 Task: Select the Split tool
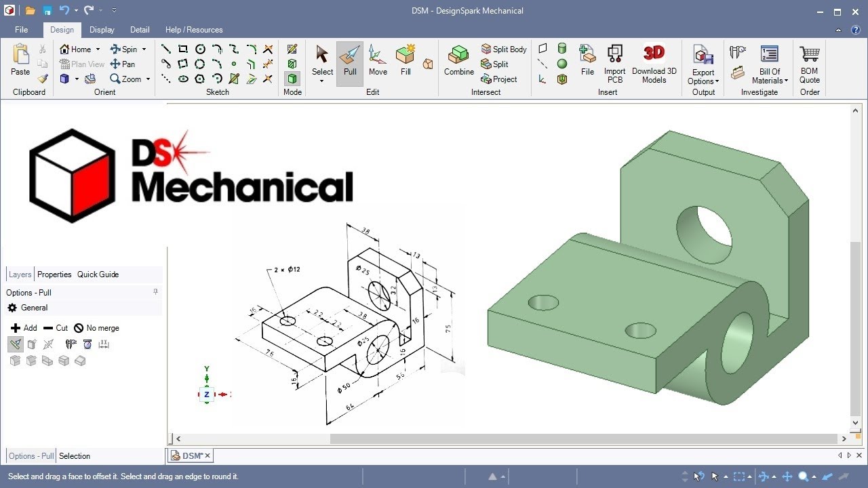click(494, 64)
